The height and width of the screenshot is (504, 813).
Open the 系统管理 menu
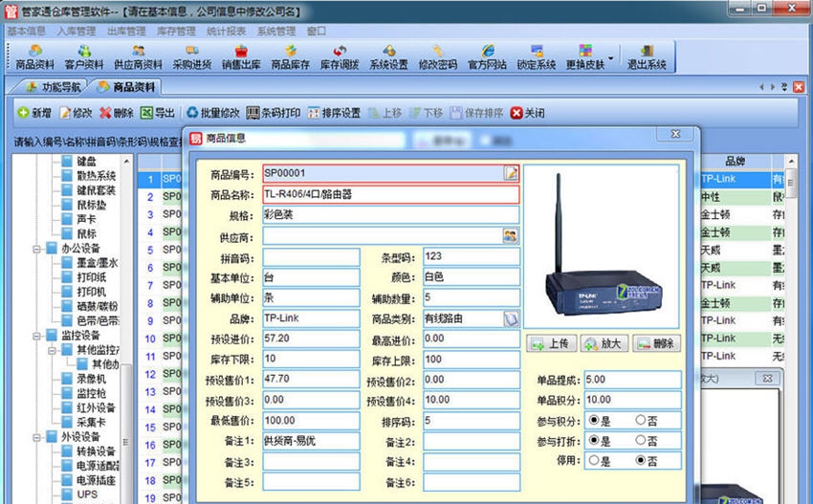[275, 32]
